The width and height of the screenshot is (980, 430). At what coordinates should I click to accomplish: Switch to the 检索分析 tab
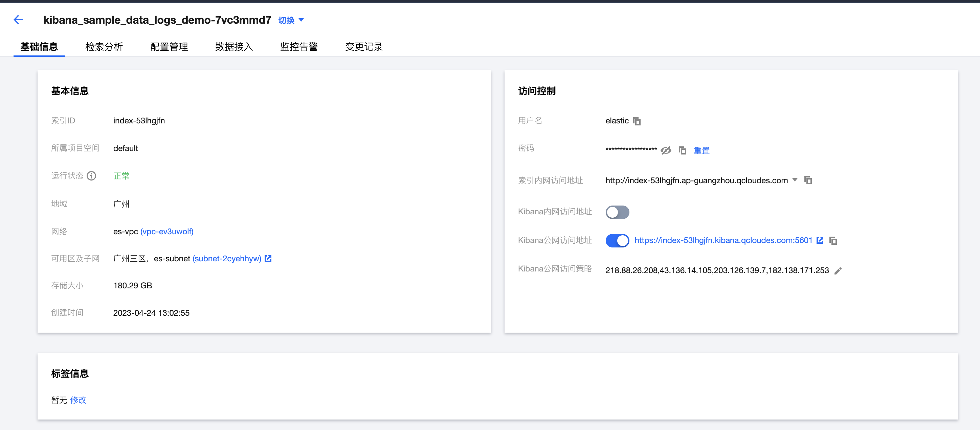click(104, 46)
